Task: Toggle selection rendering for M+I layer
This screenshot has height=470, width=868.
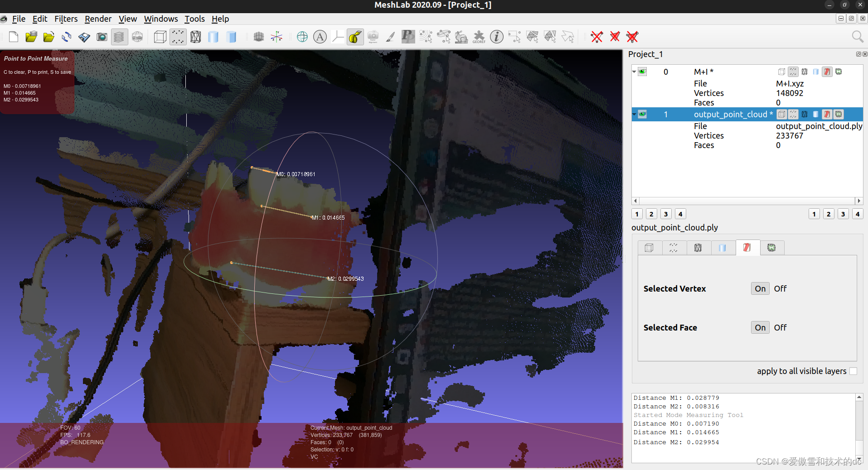Action: click(x=827, y=72)
